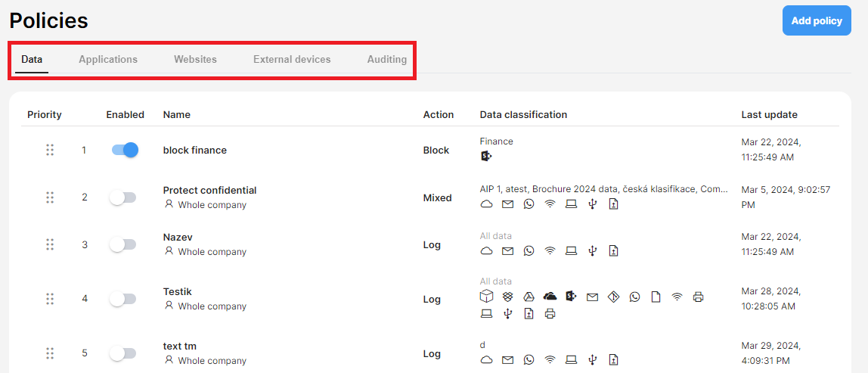Switch to the Applications tab

point(108,59)
